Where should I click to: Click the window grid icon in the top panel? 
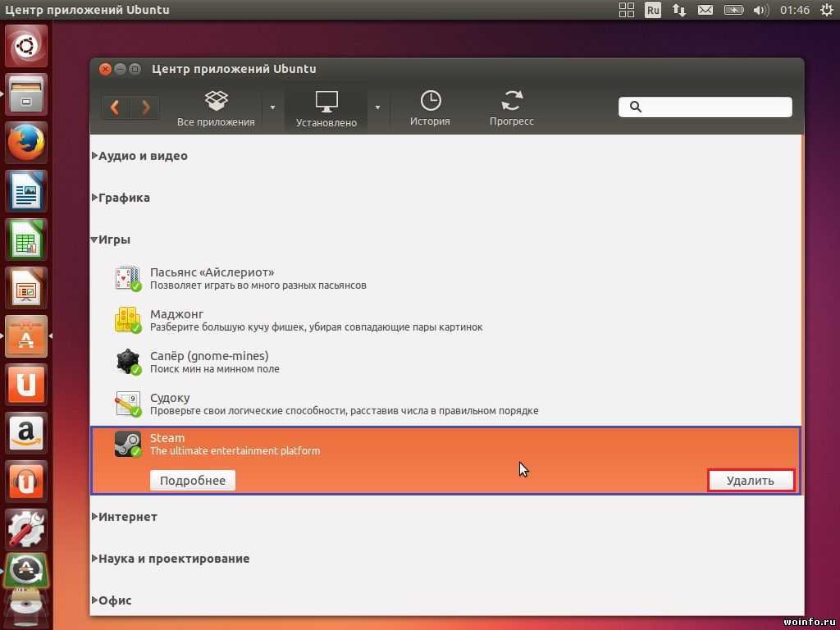click(626, 10)
